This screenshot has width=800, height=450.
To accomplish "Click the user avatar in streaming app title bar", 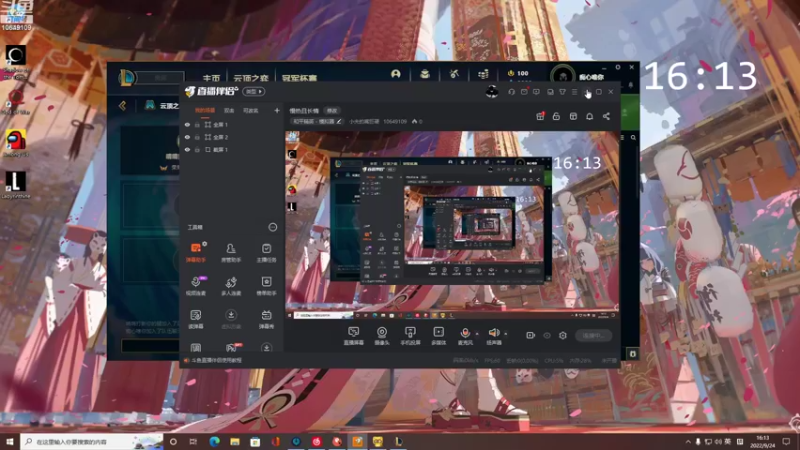I will tap(492, 92).
